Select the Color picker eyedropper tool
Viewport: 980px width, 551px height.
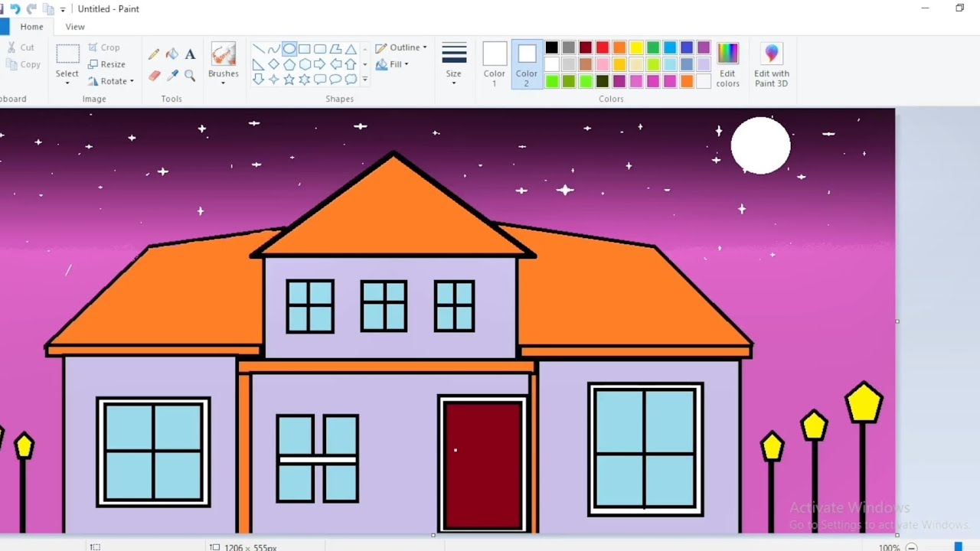[172, 75]
